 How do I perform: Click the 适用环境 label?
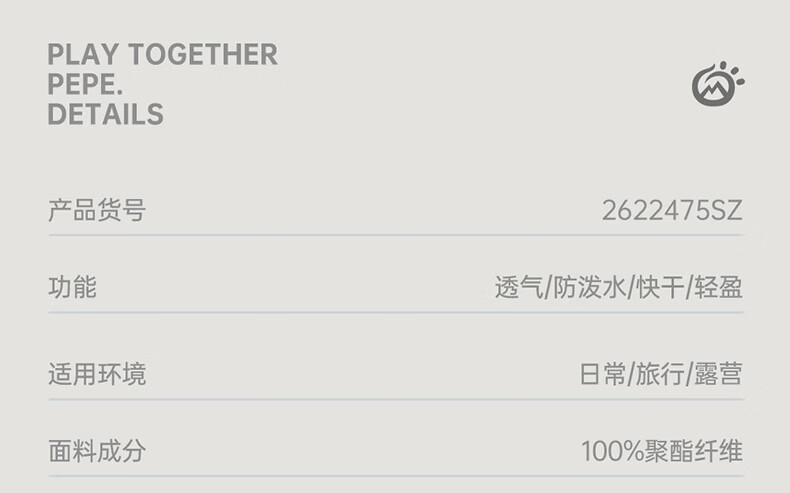pyautogui.click(x=97, y=374)
